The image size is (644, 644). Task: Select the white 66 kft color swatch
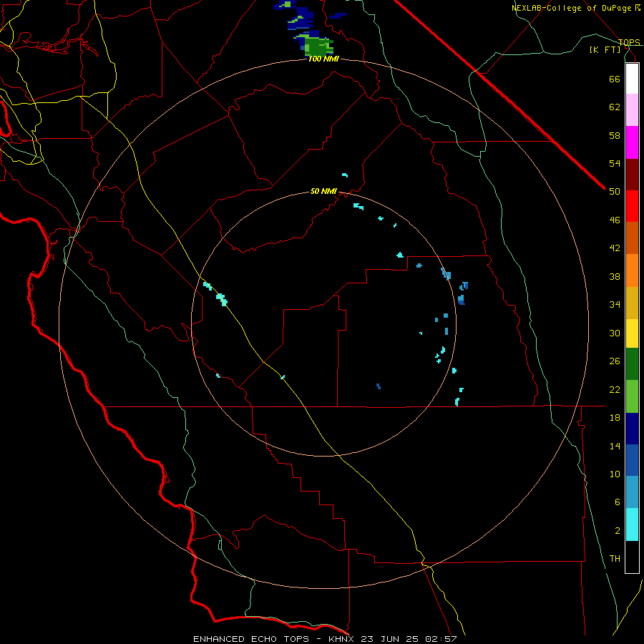pyautogui.click(x=632, y=79)
